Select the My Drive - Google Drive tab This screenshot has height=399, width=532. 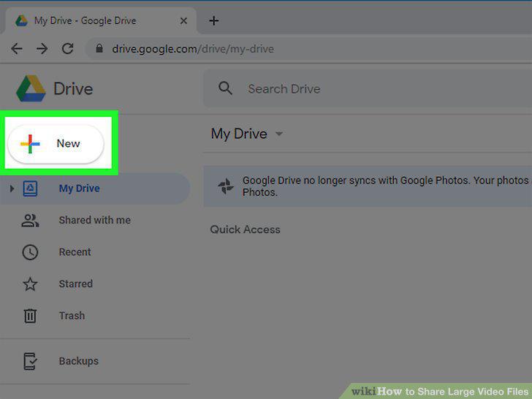[101, 20]
